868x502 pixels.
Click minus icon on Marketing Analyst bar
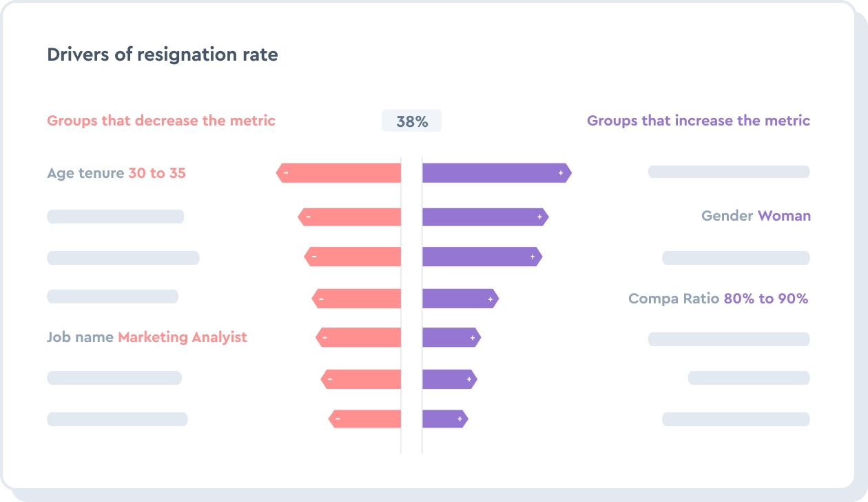coord(324,338)
